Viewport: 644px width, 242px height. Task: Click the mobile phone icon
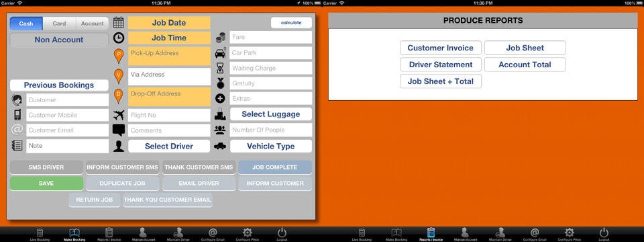pyautogui.click(x=17, y=115)
